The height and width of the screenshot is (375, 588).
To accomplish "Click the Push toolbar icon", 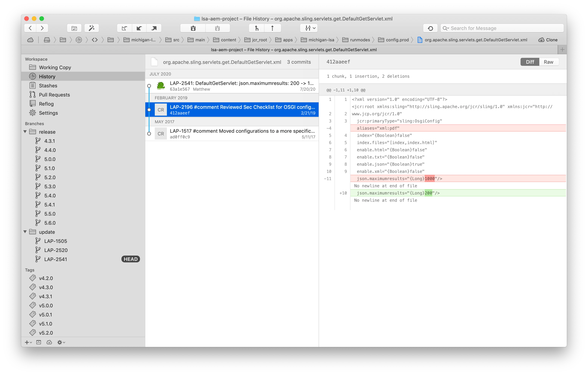I will [154, 28].
